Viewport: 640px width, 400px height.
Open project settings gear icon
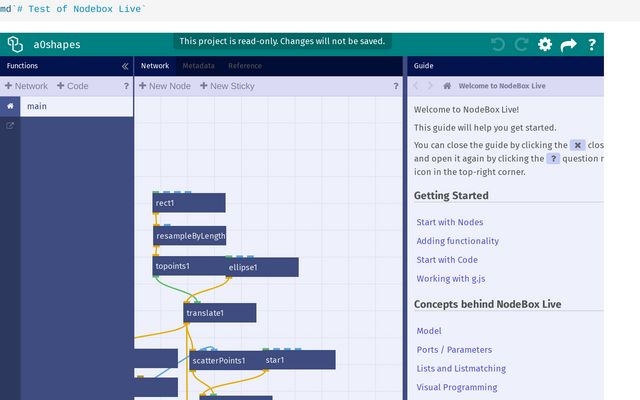tap(545, 44)
